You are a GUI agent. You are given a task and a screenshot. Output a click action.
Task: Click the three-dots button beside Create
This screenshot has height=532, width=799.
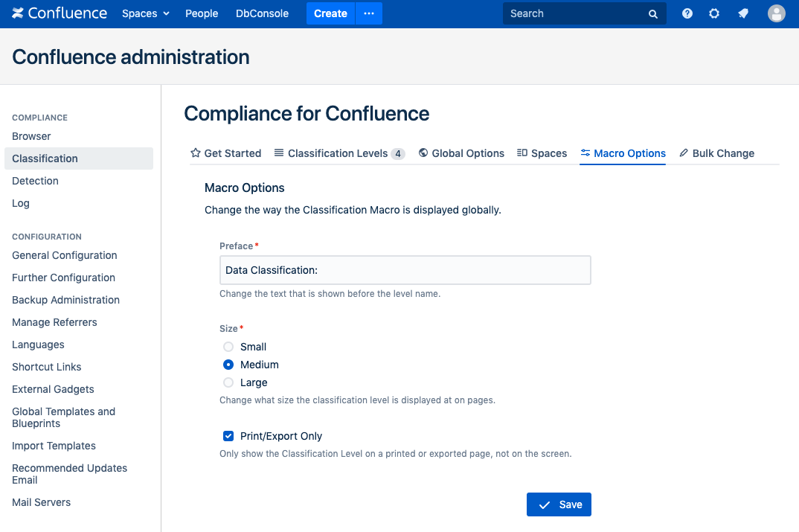(x=369, y=13)
